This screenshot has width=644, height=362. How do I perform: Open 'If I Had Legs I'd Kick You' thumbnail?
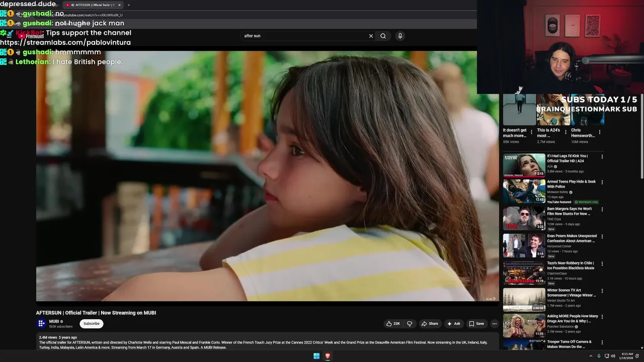point(524,165)
